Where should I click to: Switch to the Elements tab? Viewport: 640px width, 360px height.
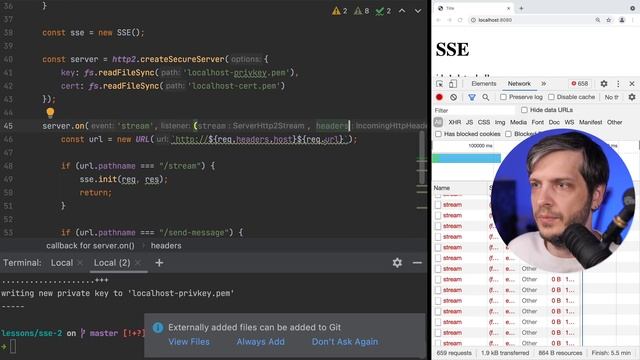pyautogui.click(x=484, y=84)
